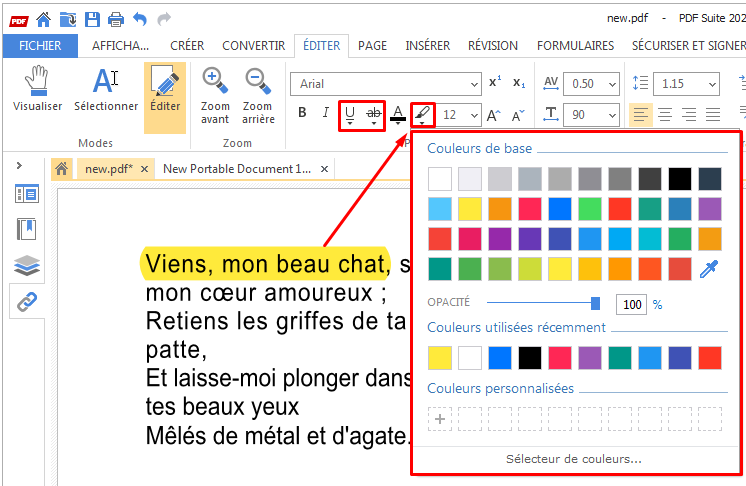The height and width of the screenshot is (486, 746).
Task: Select yellow swatch in recently used colors
Action: 440,358
